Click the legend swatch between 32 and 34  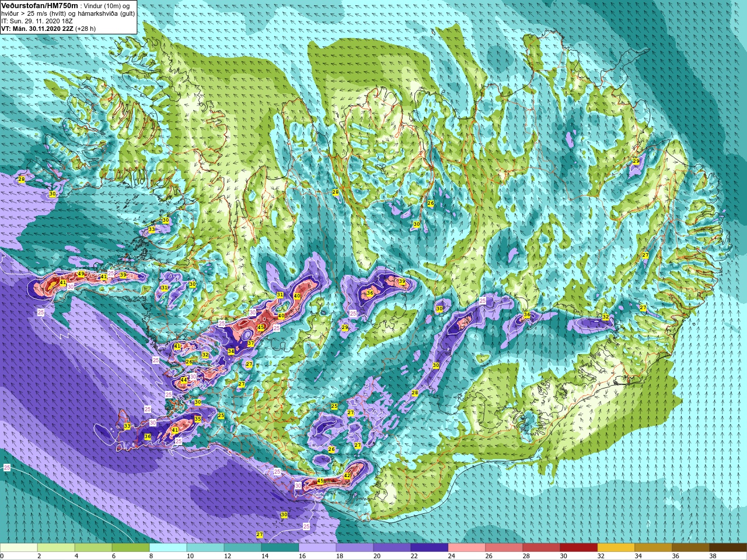click(616, 548)
